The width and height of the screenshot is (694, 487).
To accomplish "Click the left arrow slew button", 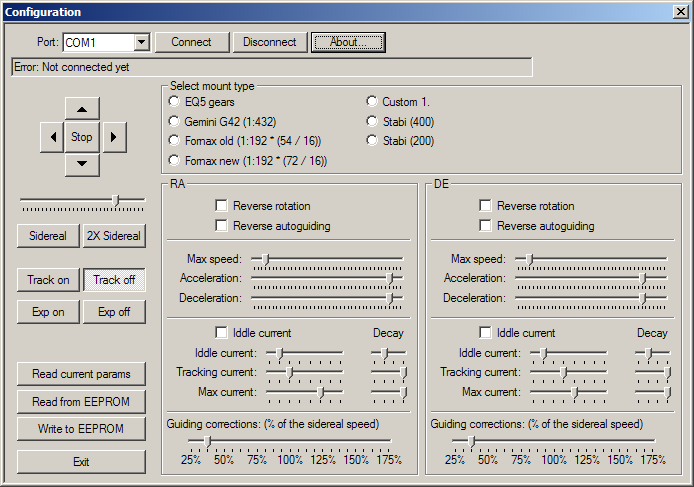I will coord(52,137).
